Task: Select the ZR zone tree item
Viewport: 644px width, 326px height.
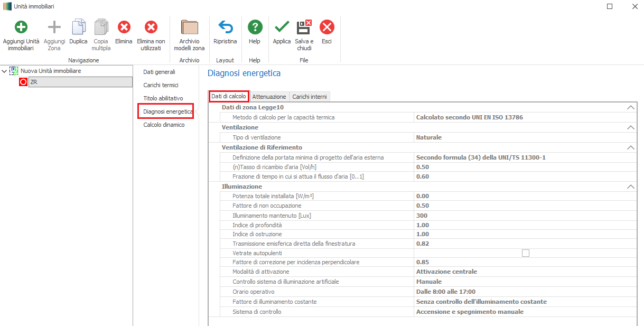Action: pos(34,82)
